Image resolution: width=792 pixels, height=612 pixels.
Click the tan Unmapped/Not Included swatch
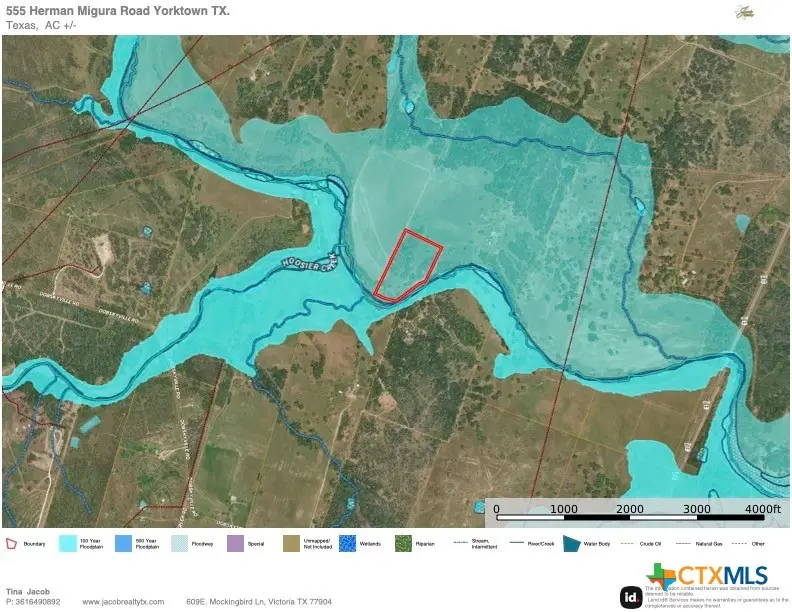point(291,544)
